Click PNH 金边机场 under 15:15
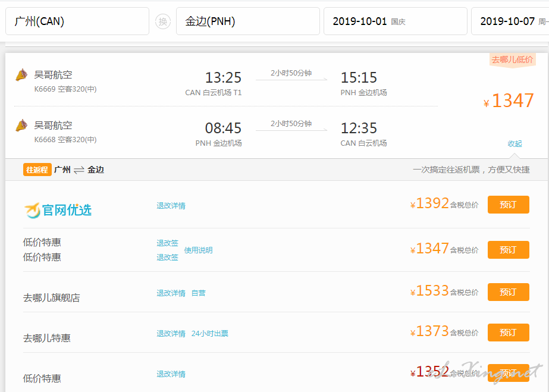Viewport: 549px width, 392px height. click(x=364, y=92)
